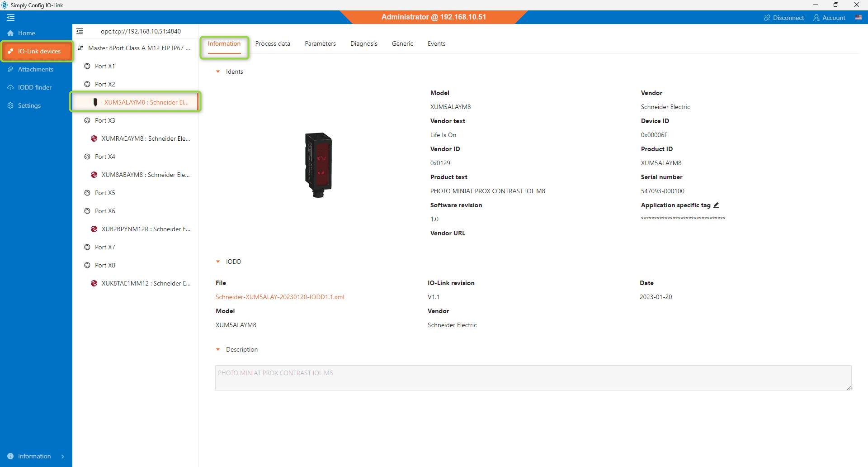This screenshot has width=868, height=467.
Task: Collapse the IODD section
Action: tap(218, 261)
